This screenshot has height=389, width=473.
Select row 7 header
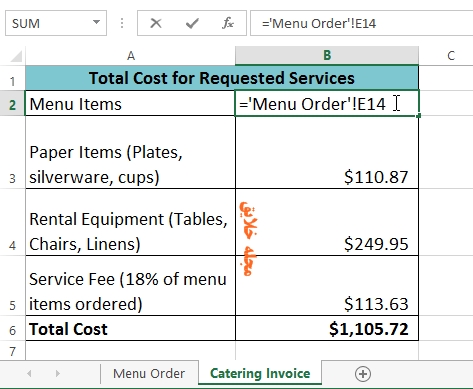[x=13, y=351]
